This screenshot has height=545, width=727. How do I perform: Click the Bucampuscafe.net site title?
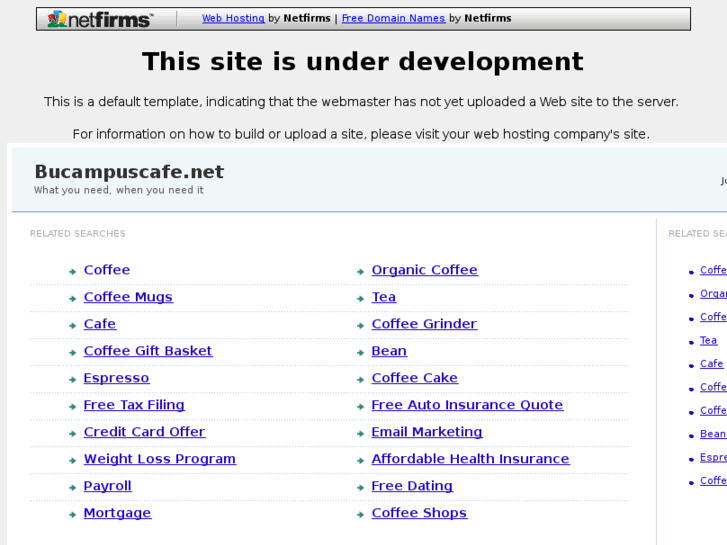pyautogui.click(x=129, y=172)
